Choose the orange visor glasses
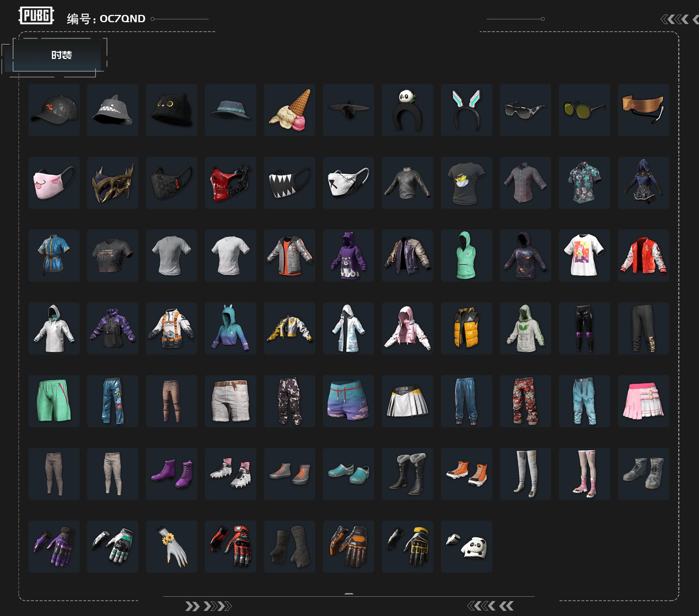This screenshot has width=699, height=616. (643, 110)
